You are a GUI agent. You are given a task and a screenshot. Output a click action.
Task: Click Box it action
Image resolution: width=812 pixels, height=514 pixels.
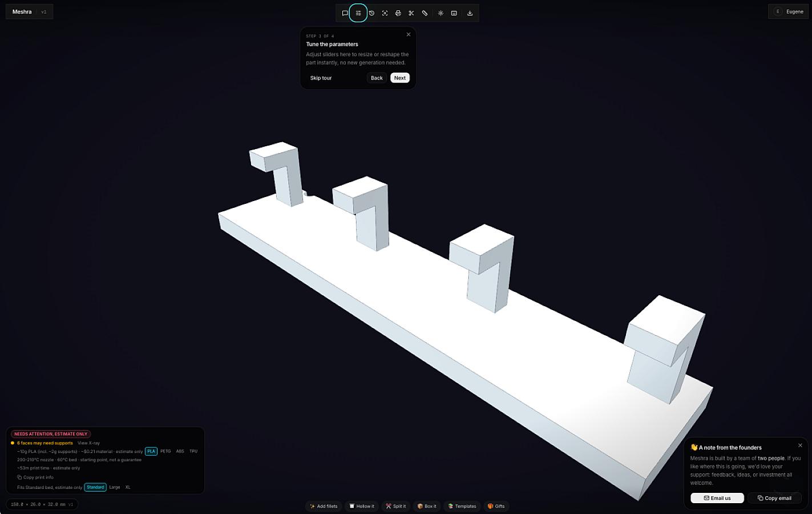(x=427, y=506)
